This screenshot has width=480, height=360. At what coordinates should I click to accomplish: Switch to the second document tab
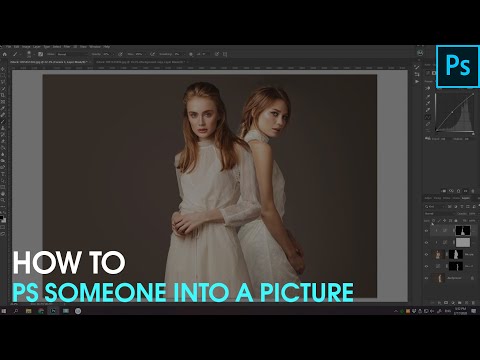(x=141, y=62)
